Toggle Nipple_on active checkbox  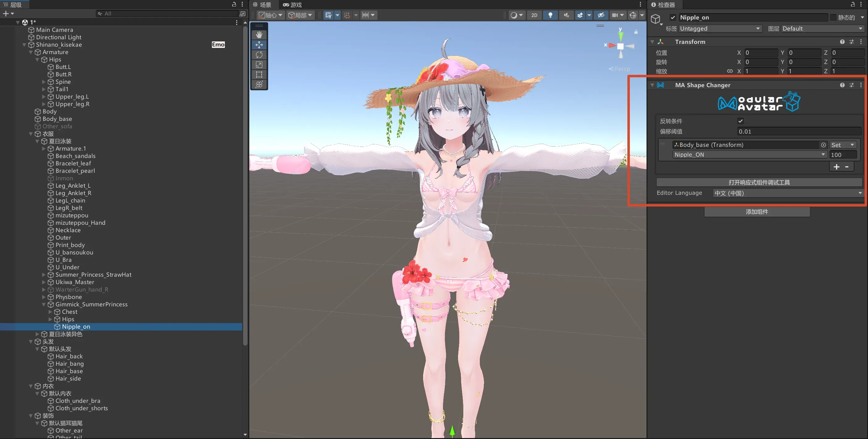[672, 17]
